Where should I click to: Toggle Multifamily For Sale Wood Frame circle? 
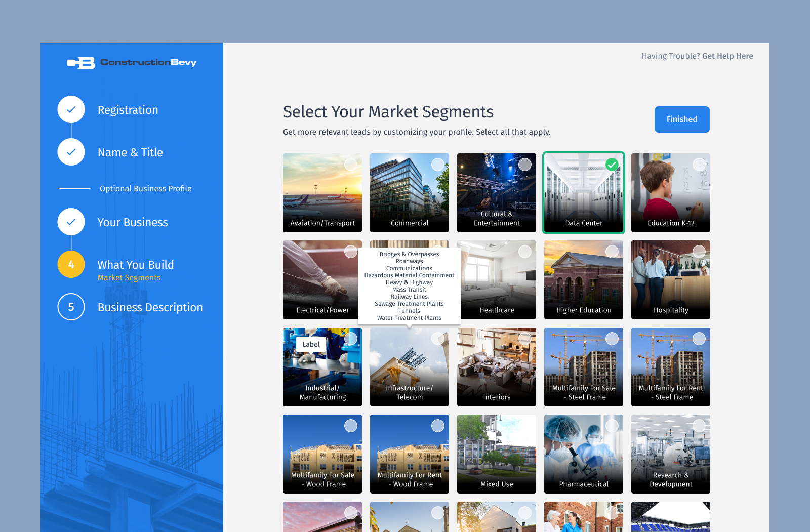351,426
